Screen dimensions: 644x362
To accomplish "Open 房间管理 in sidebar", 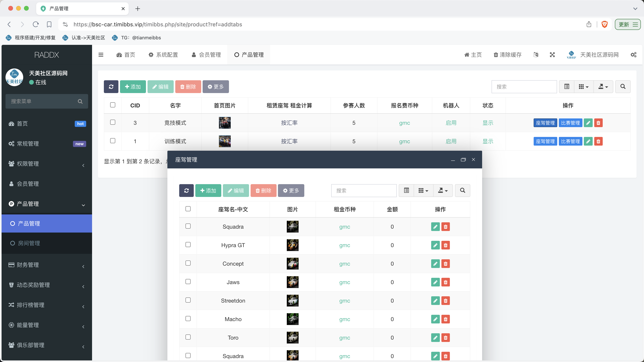I will click(47, 243).
